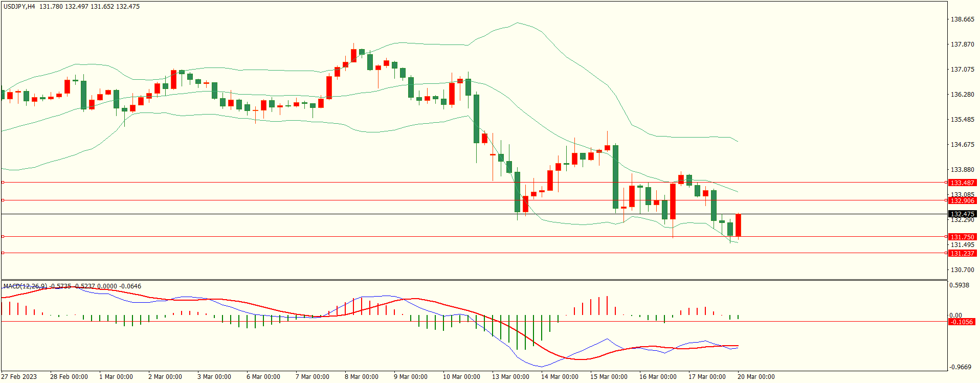Viewport: 980px width, 383px height.
Task: Click the 2 Mar 00:00 date label
Action: (x=165, y=377)
